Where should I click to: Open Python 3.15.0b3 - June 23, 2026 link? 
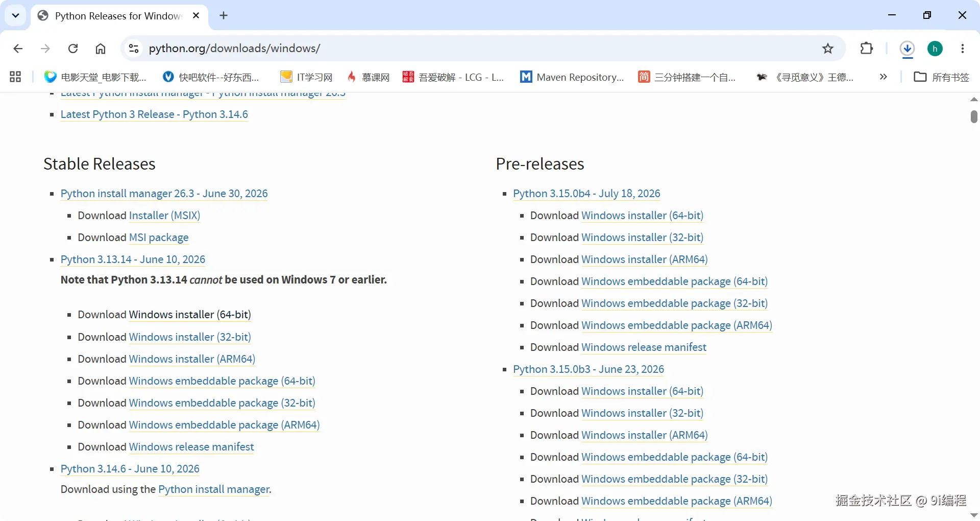click(x=589, y=369)
